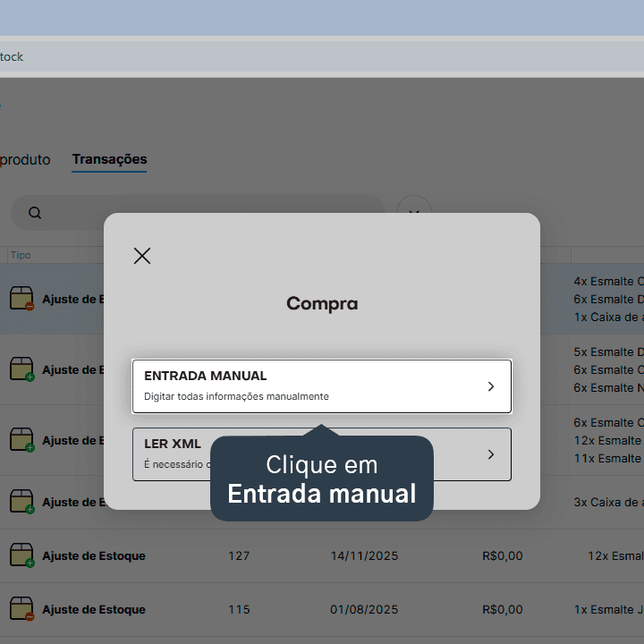Click stock box icon in row 127

pyautogui.click(x=21, y=555)
